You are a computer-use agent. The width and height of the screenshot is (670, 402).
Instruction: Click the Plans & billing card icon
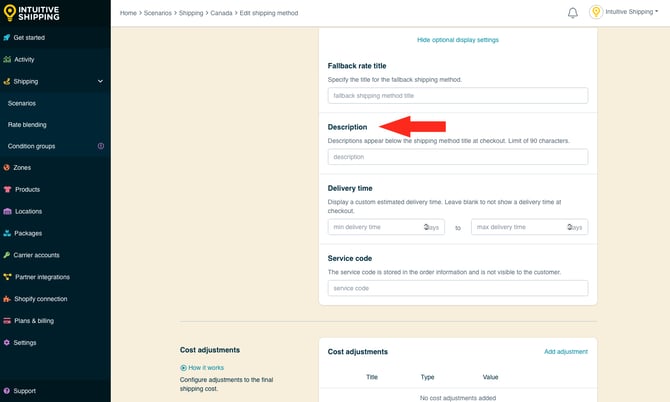point(7,320)
